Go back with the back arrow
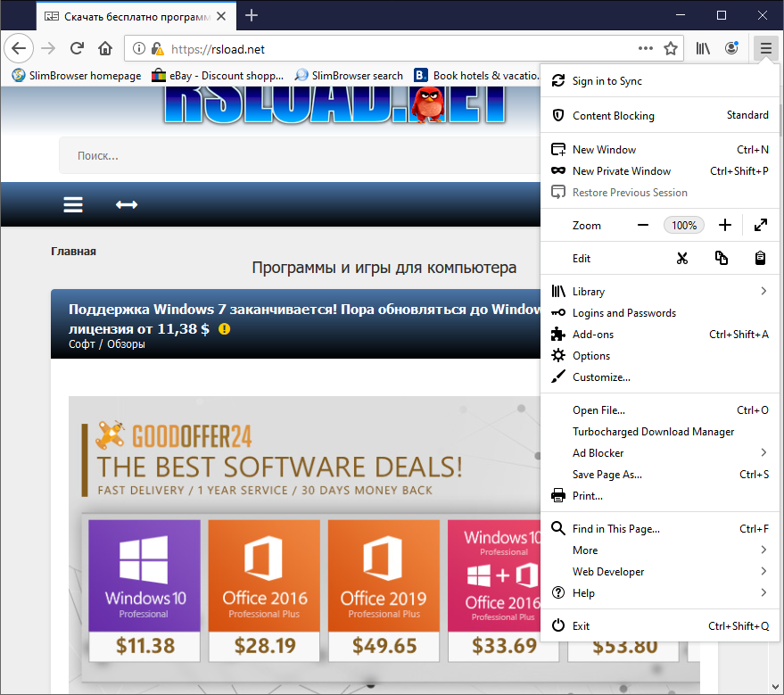 [19, 48]
